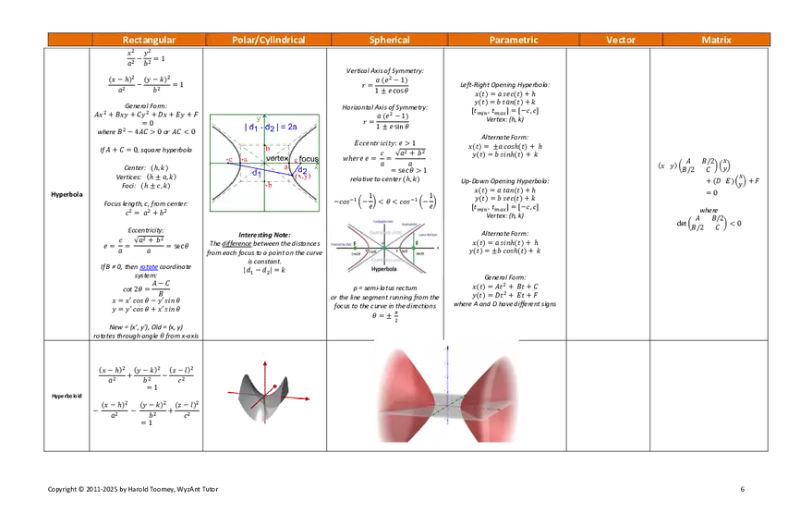Click the Matrix column header
Viewport: 812px width, 526px height.
(x=716, y=40)
